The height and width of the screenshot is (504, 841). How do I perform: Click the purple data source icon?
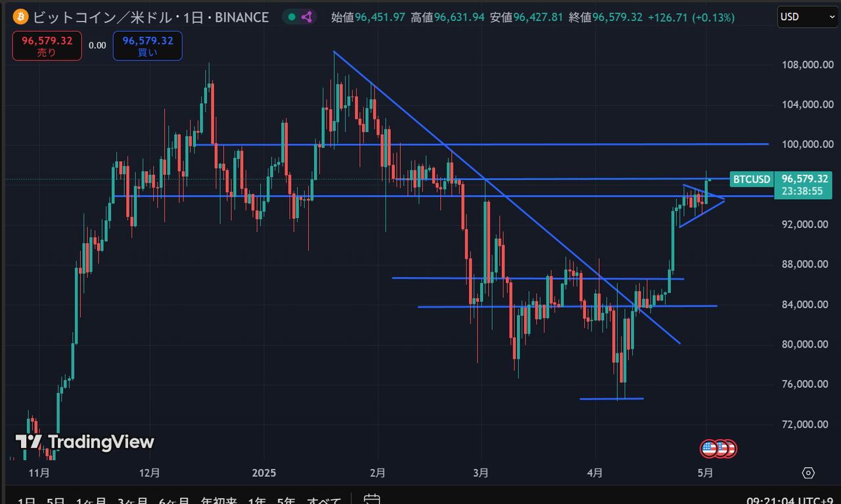307,17
